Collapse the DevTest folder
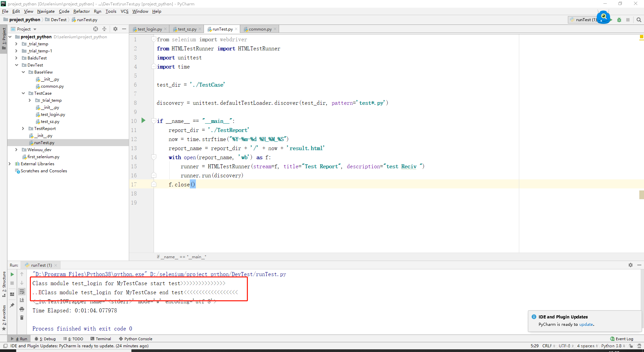The height and width of the screenshot is (352, 644). pyautogui.click(x=16, y=65)
